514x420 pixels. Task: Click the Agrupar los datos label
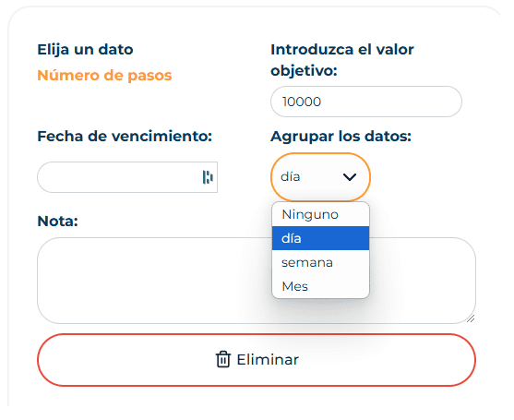tap(341, 137)
